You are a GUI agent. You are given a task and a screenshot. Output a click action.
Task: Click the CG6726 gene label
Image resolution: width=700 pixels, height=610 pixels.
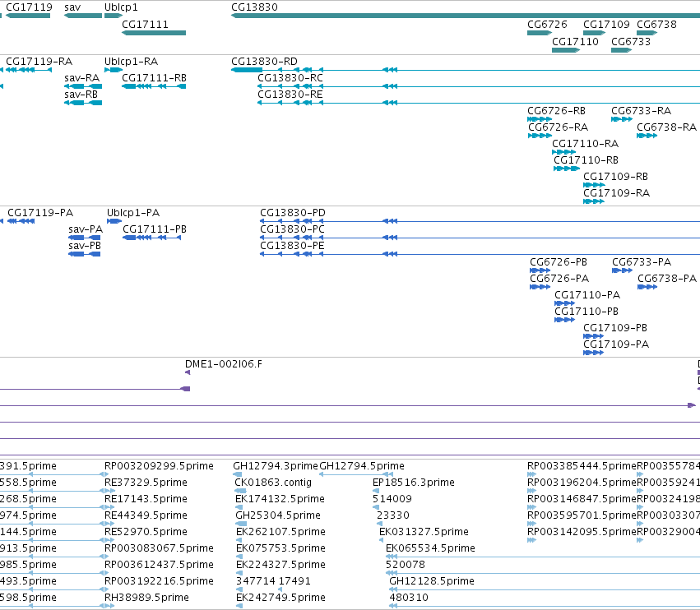tap(547, 24)
